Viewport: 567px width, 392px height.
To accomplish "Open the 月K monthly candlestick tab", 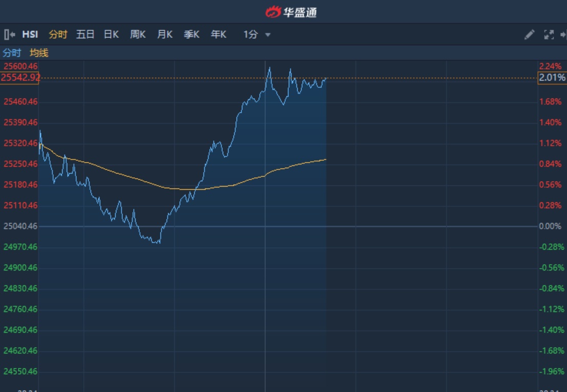I will coord(164,35).
